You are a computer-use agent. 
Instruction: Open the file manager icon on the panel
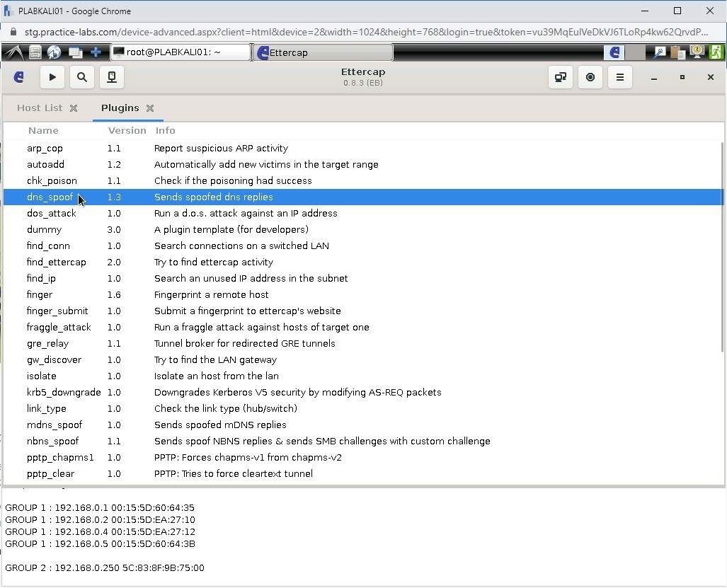(x=35, y=52)
